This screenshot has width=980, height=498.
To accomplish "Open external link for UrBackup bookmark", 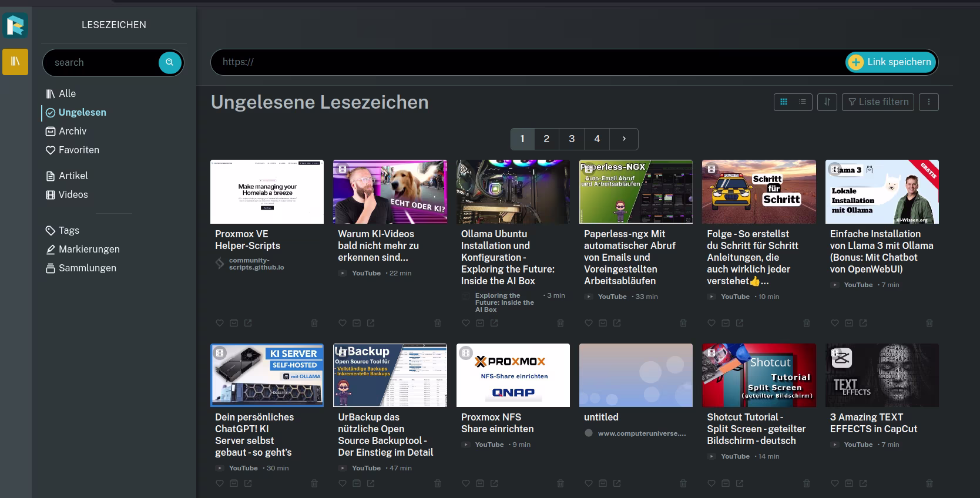I will point(371,483).
